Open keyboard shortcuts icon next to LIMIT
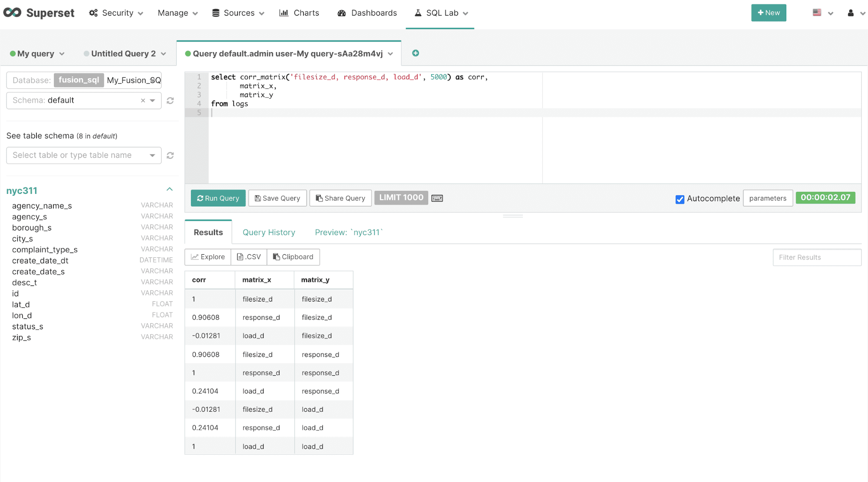 pyautogui.click(x=437, y=198)
